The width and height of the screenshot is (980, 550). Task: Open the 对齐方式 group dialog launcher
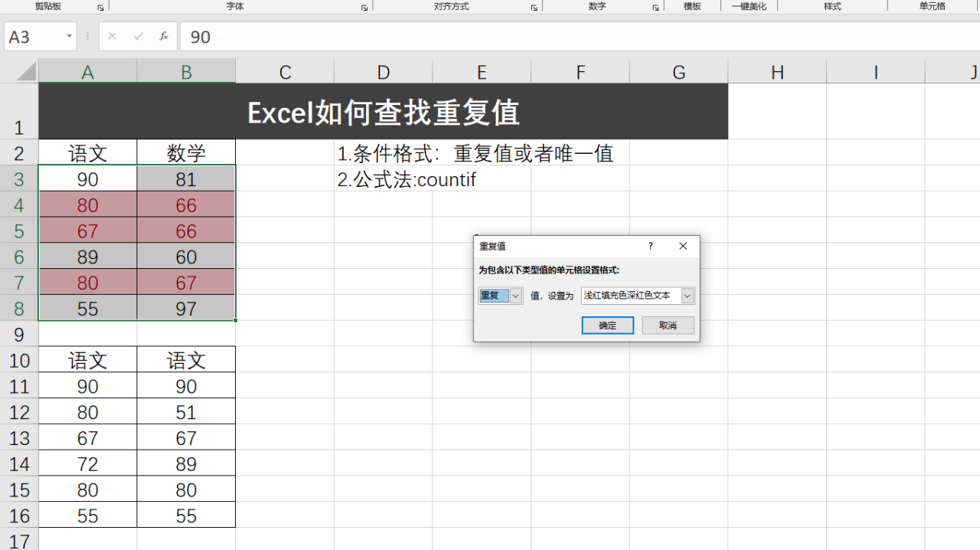(x=534, y=7)
